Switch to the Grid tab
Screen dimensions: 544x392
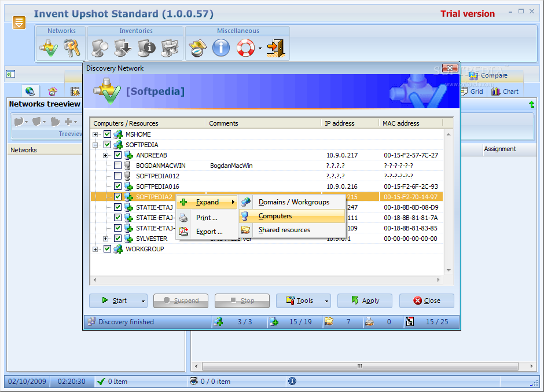pos(473,91)
